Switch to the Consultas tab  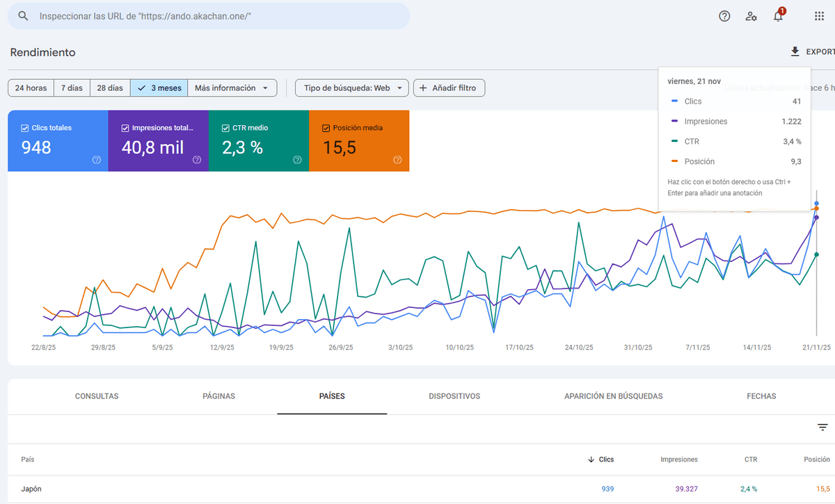(x=97, y=396)
